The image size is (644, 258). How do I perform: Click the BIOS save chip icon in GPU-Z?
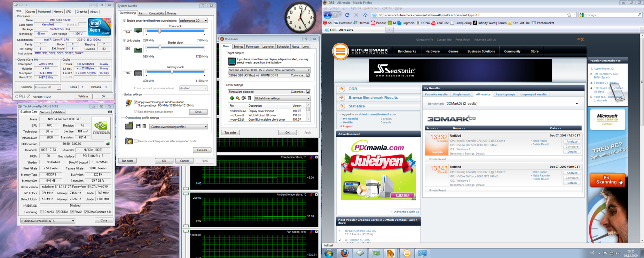(108, 144)
